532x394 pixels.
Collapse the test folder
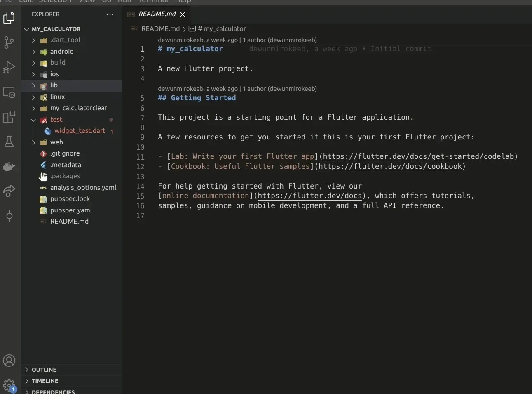72,120
